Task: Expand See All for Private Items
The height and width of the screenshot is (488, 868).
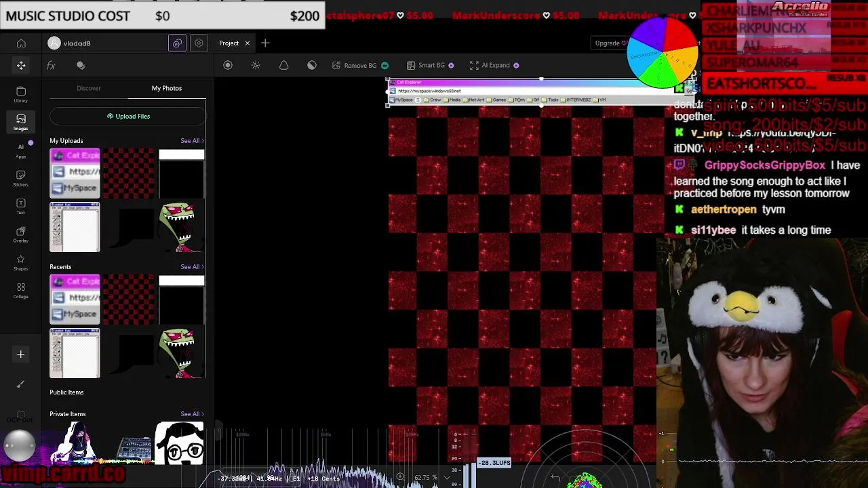Action: [192, 414]
